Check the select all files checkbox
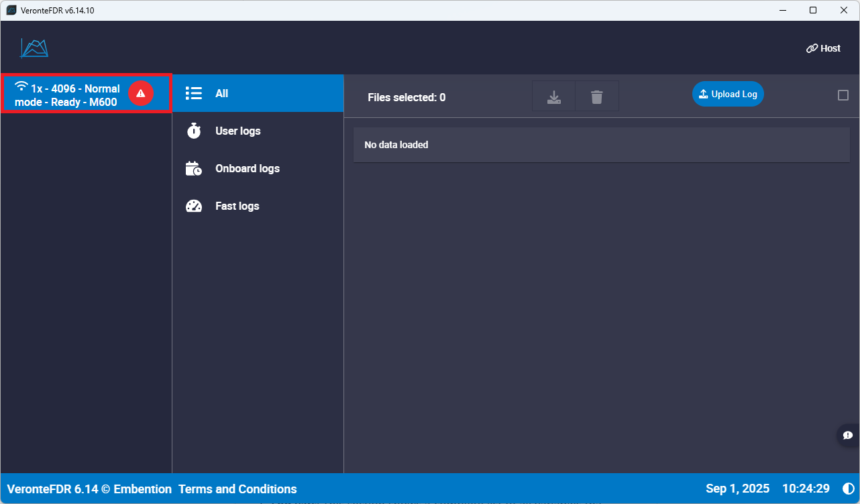The height and width of the screenshot is (504, 860). click(843, 95)
